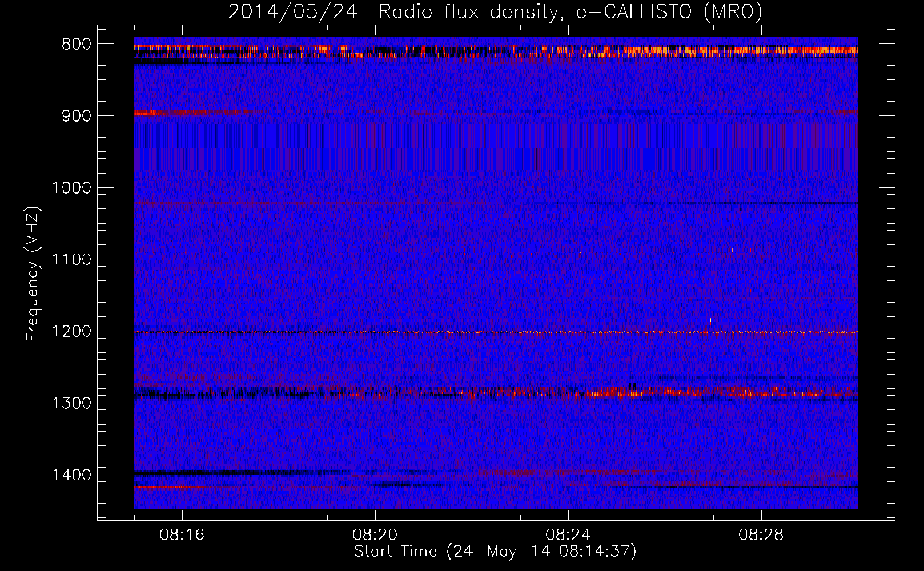Select the 1100 frequency axis label

pos(71,260)
